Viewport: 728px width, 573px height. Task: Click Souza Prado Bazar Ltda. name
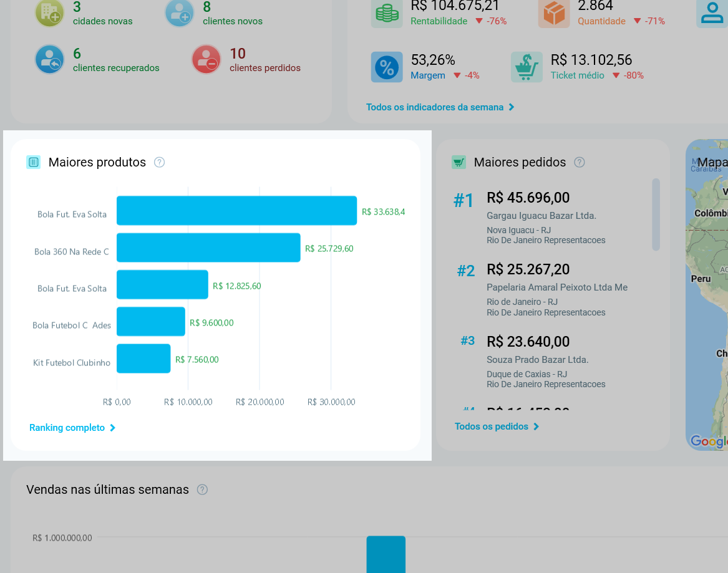[x=538, y=360]
